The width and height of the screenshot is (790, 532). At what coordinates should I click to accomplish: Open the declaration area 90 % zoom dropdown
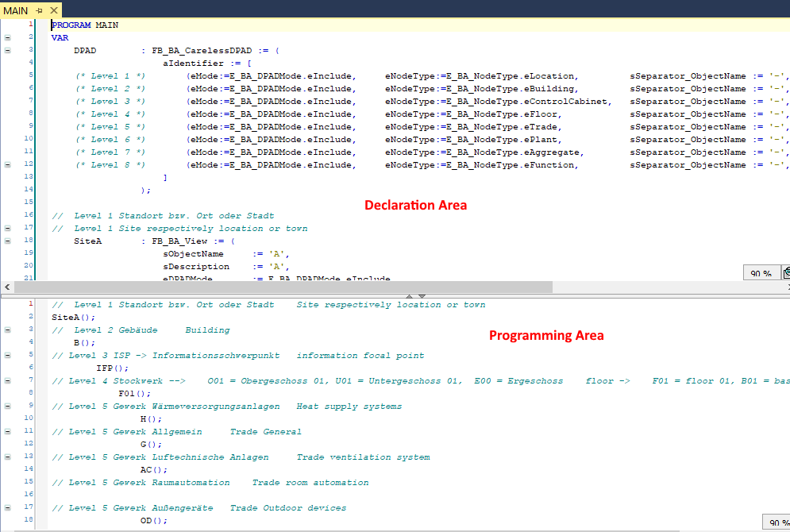coord(761,272)
